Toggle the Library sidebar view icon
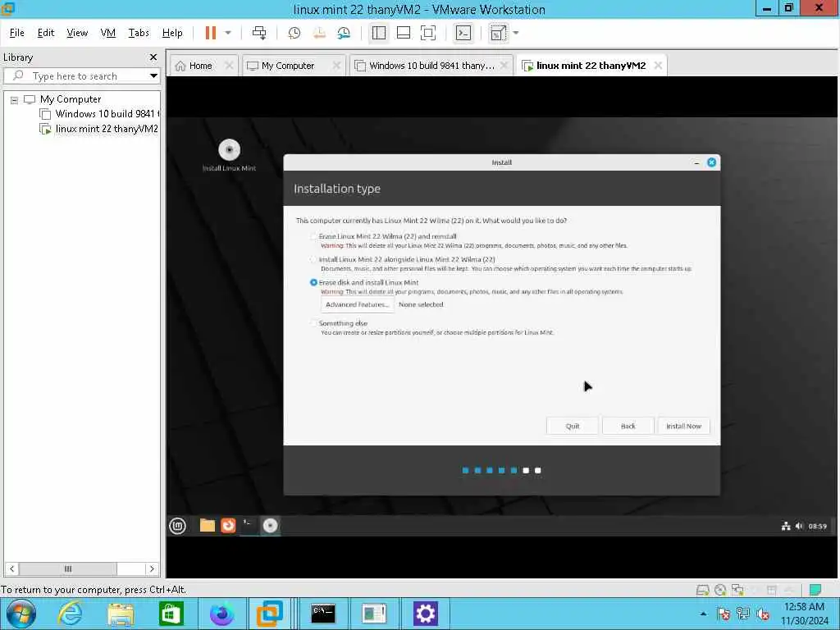This screenshot has width=840, height=630. click(x=379, y=33)
